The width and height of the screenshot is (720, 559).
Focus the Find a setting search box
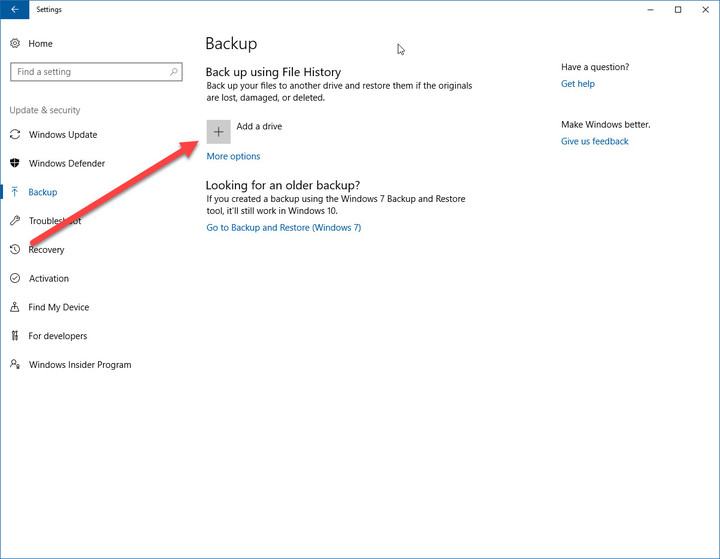pyautogui.click(x=96, y=72)
